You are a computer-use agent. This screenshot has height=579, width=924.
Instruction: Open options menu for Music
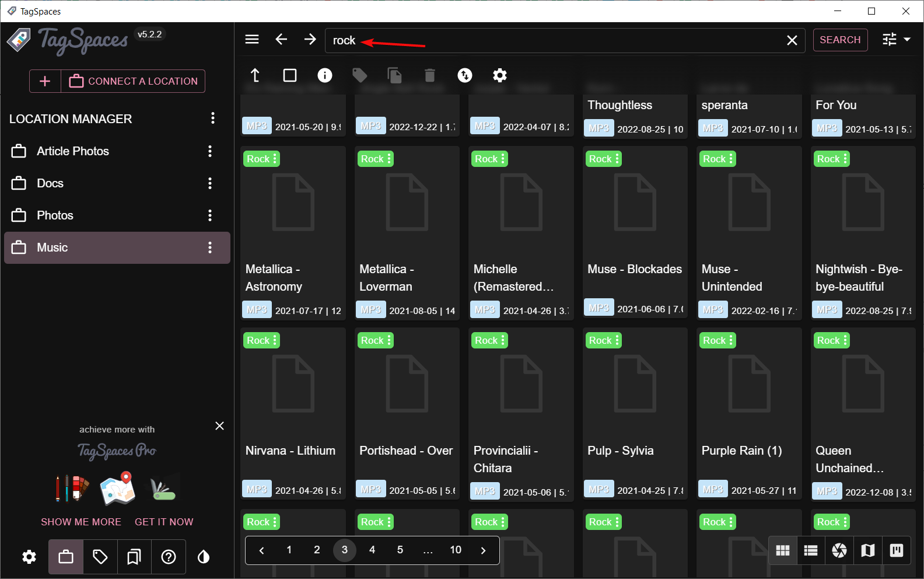click(210, 247)
